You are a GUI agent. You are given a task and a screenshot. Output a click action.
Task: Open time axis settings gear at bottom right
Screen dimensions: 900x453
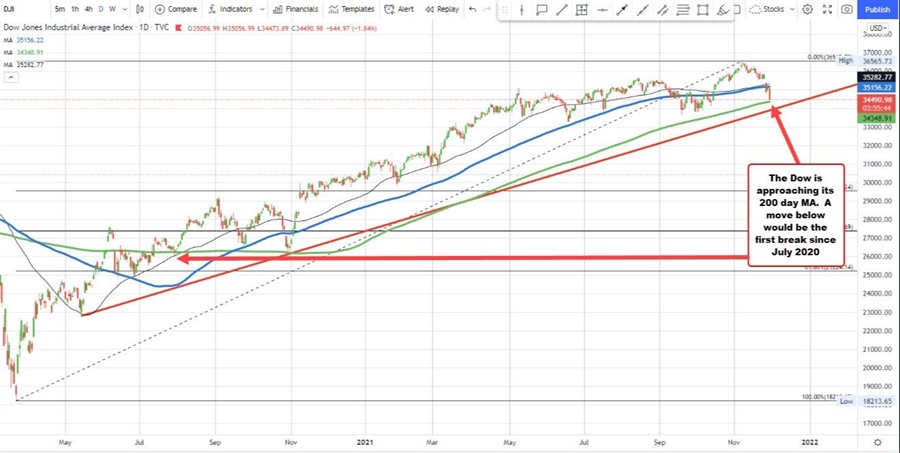click(x=877, y=442)
